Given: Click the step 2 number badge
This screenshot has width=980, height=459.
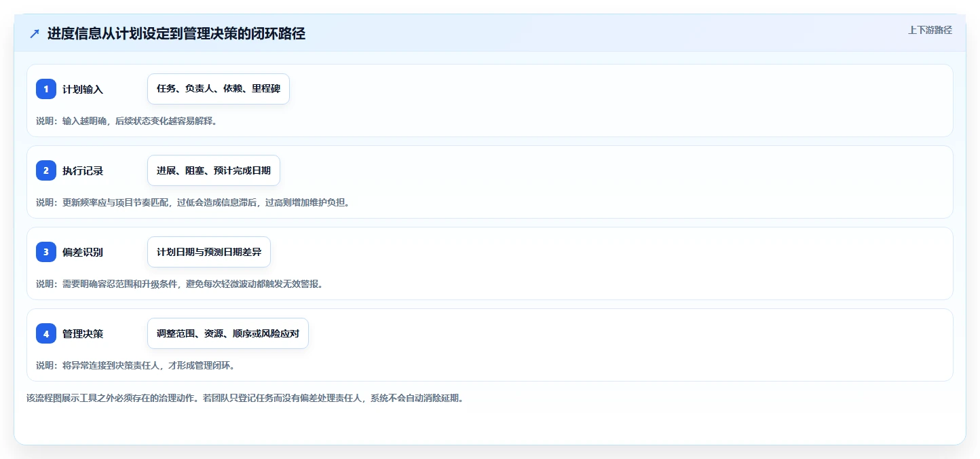Looking at the screenshot, I should pos(46,170).
